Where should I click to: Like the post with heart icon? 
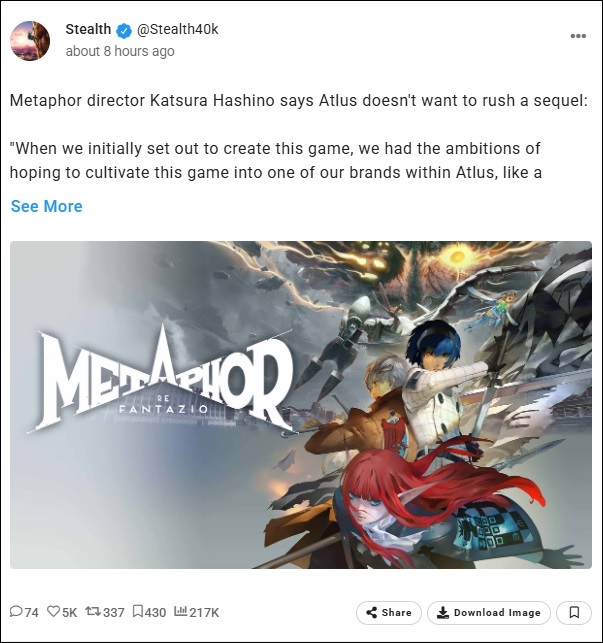click(53, 611)
